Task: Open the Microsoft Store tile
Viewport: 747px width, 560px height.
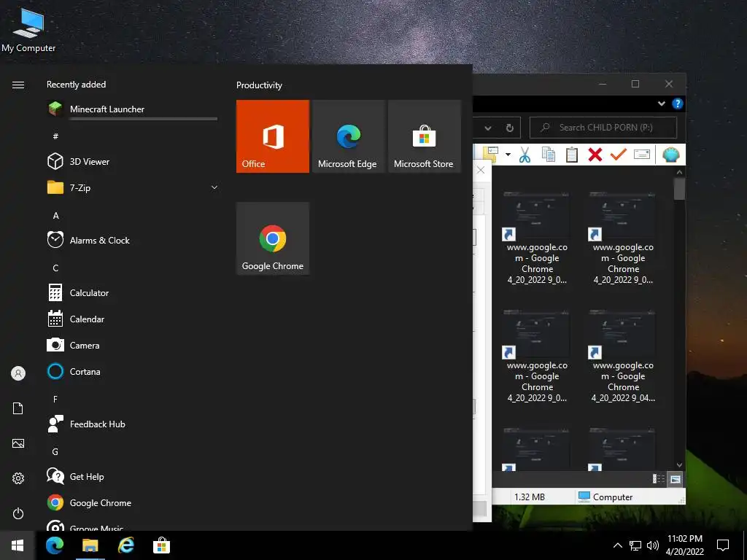Action: click(424, 136)
